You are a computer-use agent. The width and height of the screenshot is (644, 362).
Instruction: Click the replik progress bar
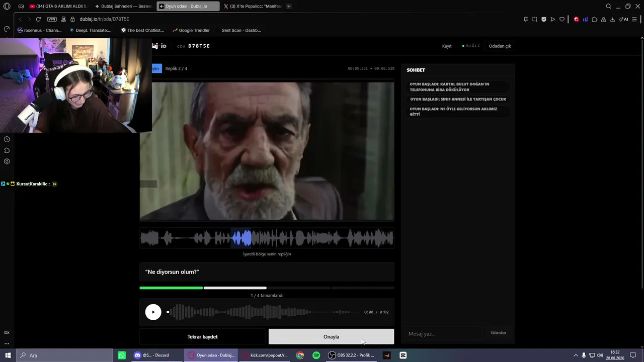[267, 288]
